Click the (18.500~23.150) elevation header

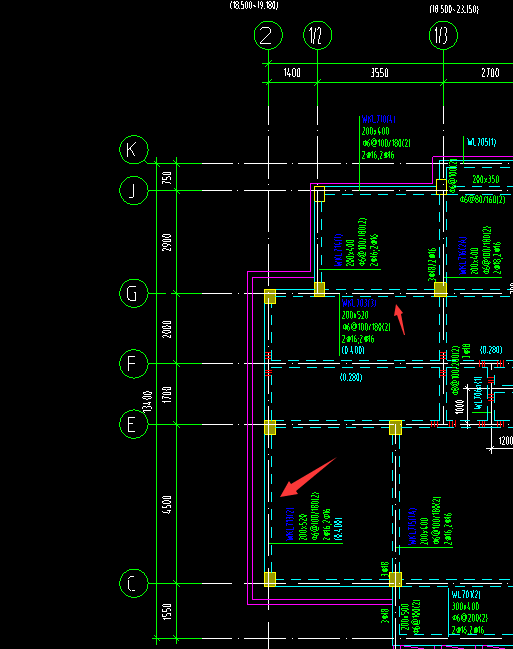[454, 9]
